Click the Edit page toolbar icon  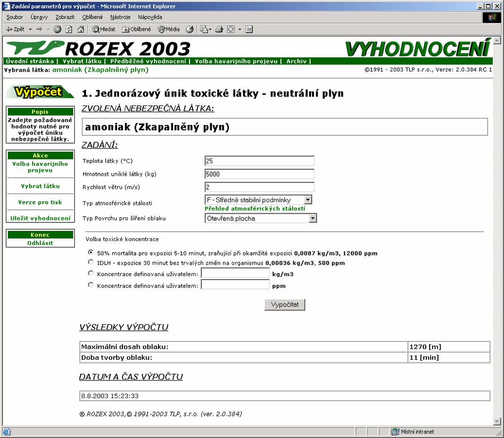point(249,29)
